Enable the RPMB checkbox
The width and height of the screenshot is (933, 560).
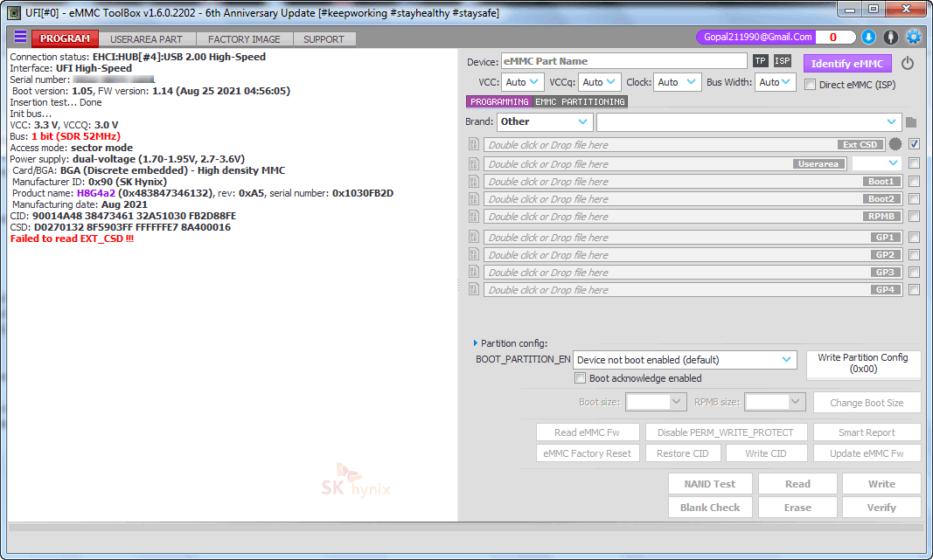point(915,217)
